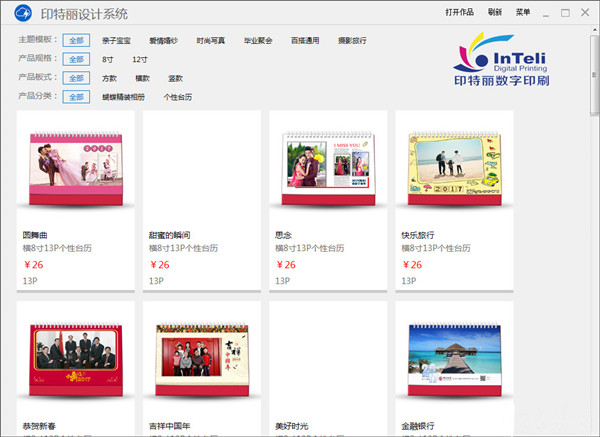Image resolution: width=600 pixels, height=437 pixels.
Task: Click ¥26 price under 快乐旅行
Action: pyautogui.click(x=412, y=264)
